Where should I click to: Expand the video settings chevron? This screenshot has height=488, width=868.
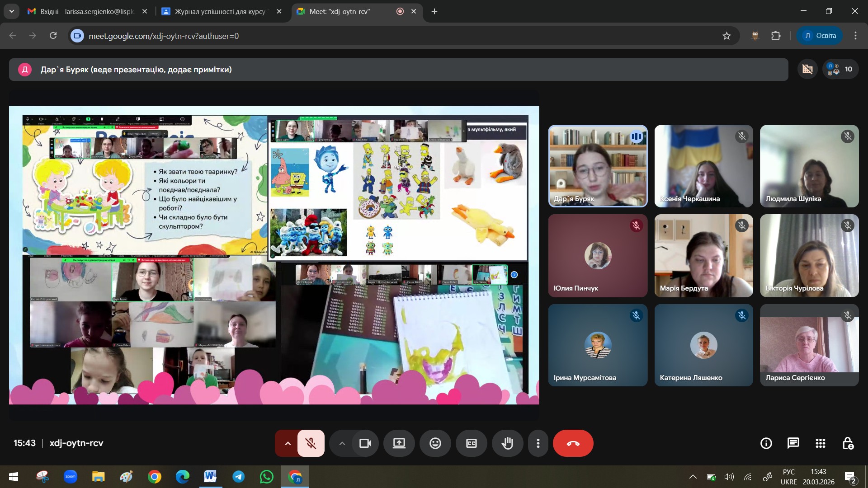pos(342,443)
